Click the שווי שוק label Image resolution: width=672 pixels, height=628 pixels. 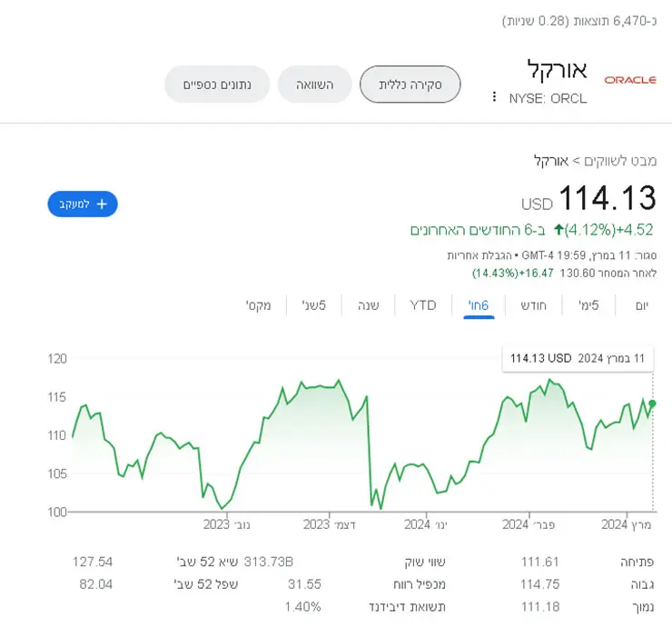coord(425,562)
